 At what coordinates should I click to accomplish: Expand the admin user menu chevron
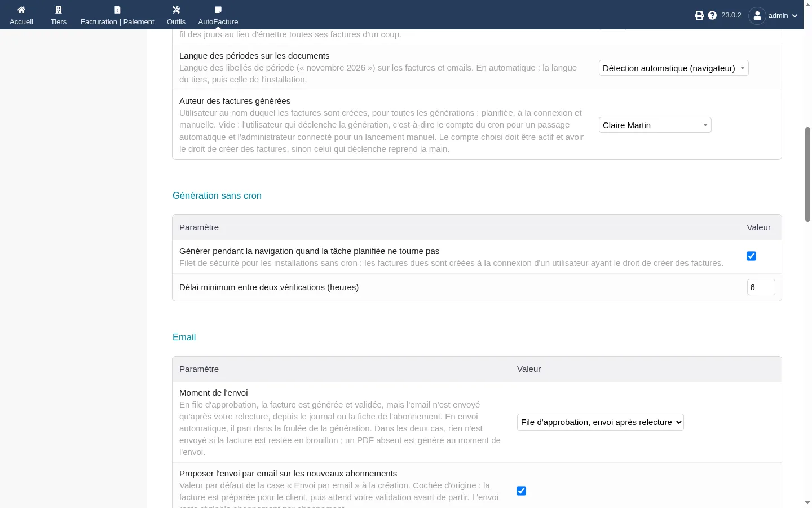795,16
